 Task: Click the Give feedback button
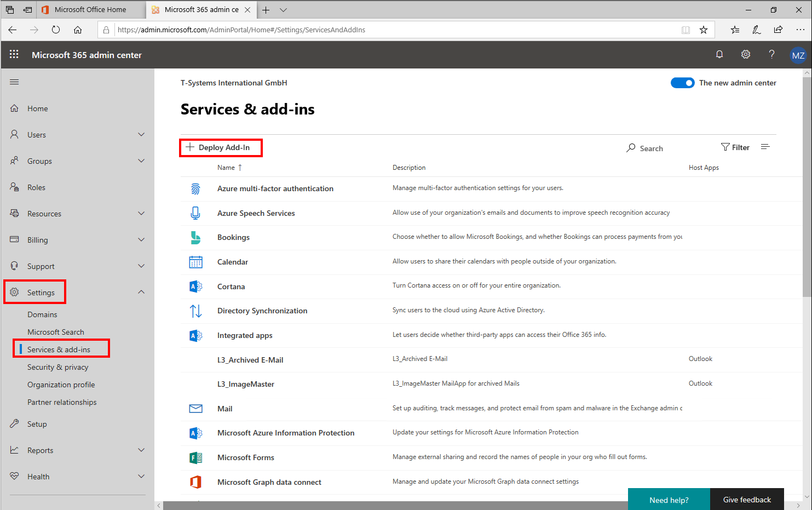coord(747,500)
